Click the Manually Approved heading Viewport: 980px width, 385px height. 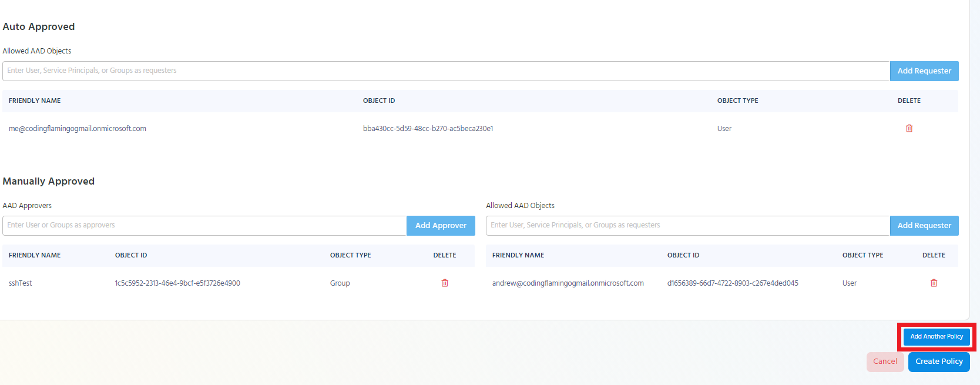point(49,182)
